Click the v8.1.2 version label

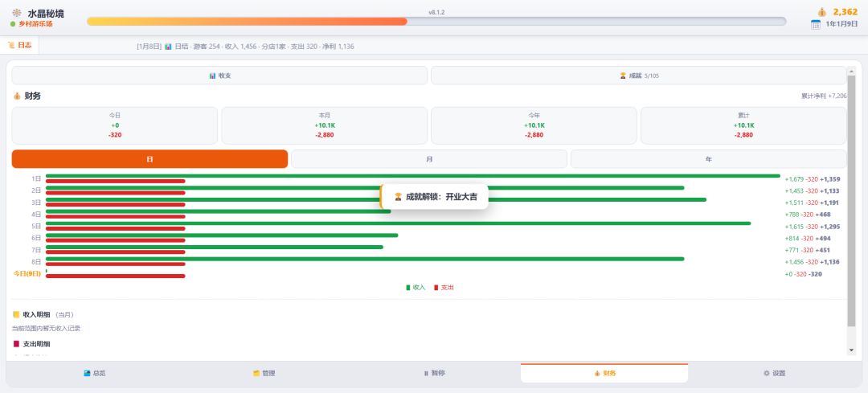point(436,11)
